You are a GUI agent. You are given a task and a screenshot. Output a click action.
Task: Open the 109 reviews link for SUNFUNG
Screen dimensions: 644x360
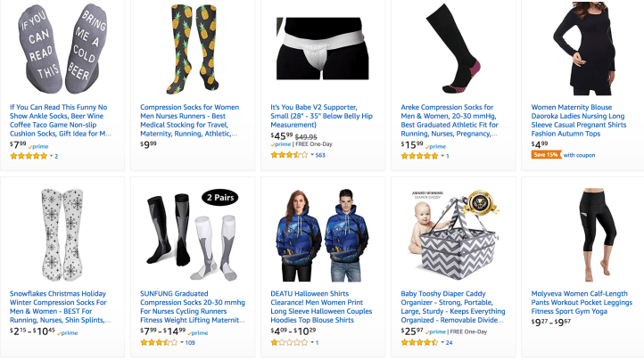pos(190,342)
